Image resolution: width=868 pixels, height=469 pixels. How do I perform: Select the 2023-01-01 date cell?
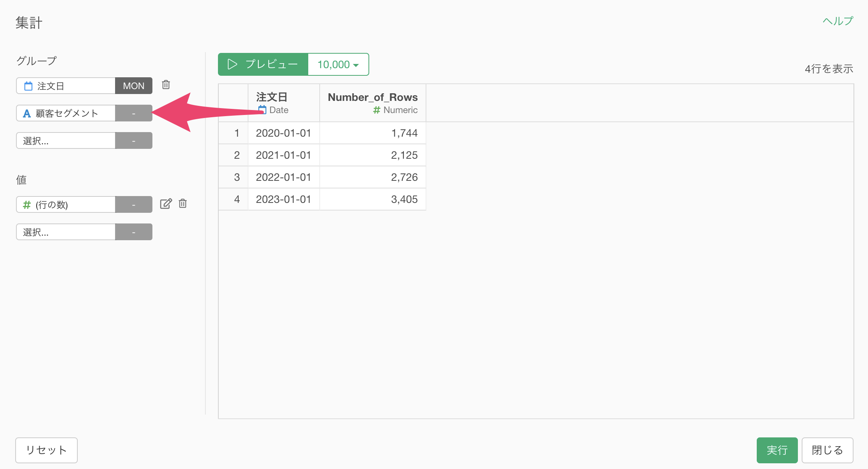pyautogui.click(x=283, y=199)
